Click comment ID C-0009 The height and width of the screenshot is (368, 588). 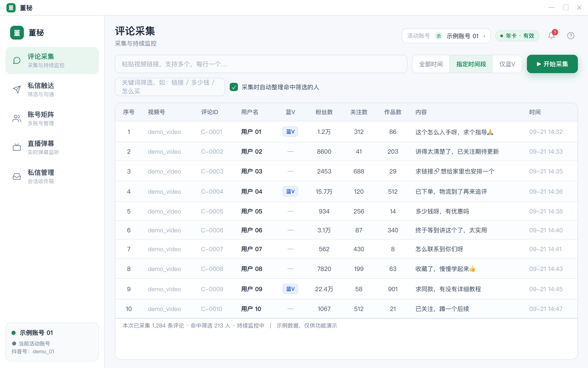212,289
